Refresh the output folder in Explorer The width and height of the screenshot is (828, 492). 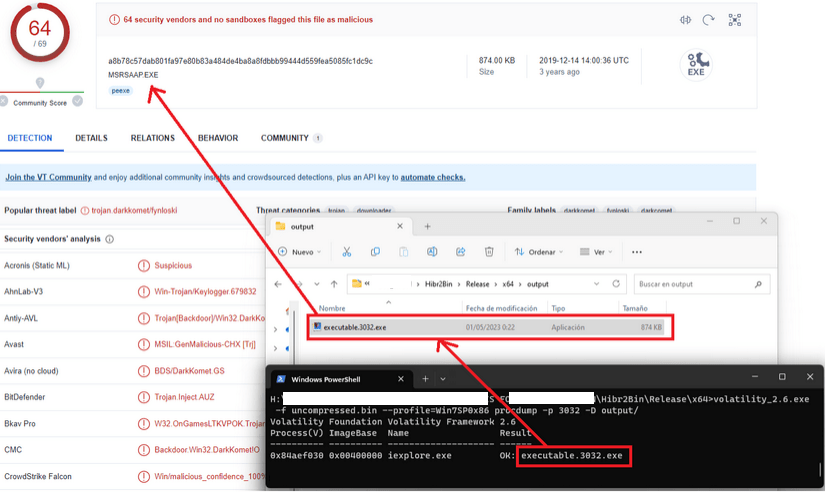pyautogui.click(x=616, y=283)
